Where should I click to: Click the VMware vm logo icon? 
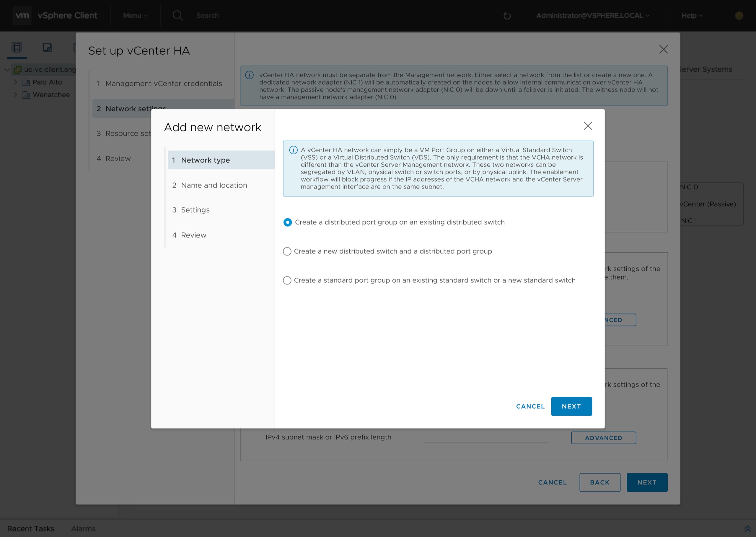(x=22, y=16)
